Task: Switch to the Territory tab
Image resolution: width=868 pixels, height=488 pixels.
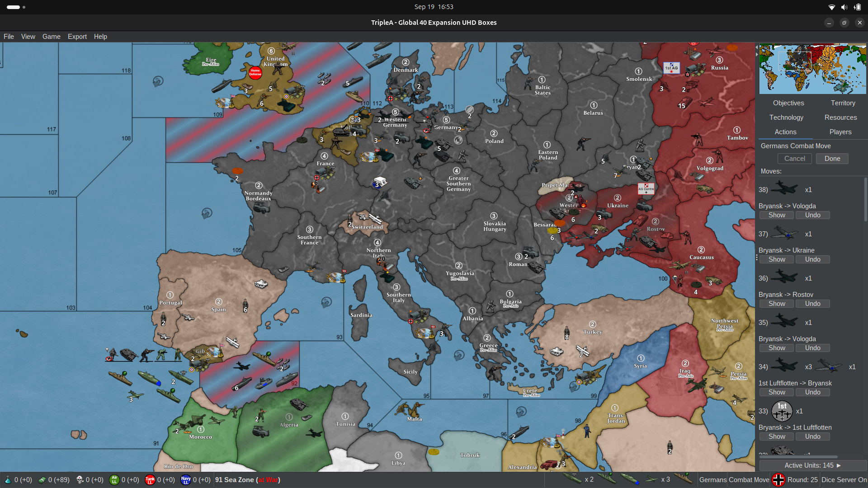Action: tap(843, 103)
